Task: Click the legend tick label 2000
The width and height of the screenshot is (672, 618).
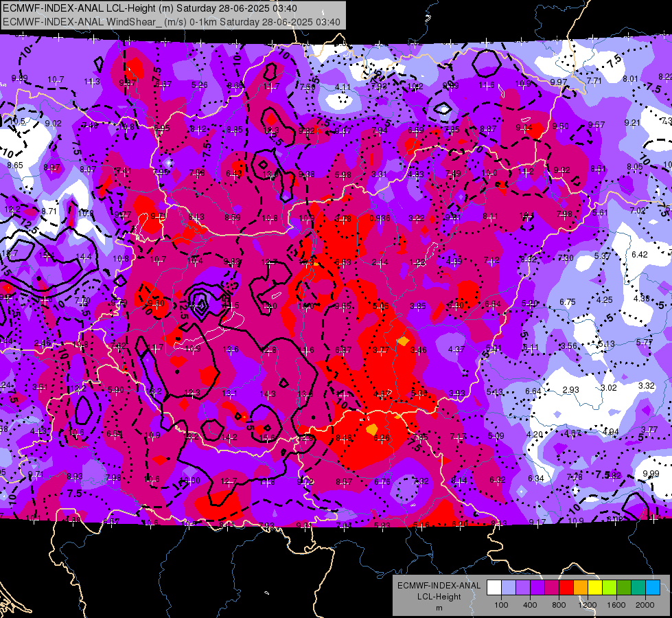Action: tap(645, 605)
